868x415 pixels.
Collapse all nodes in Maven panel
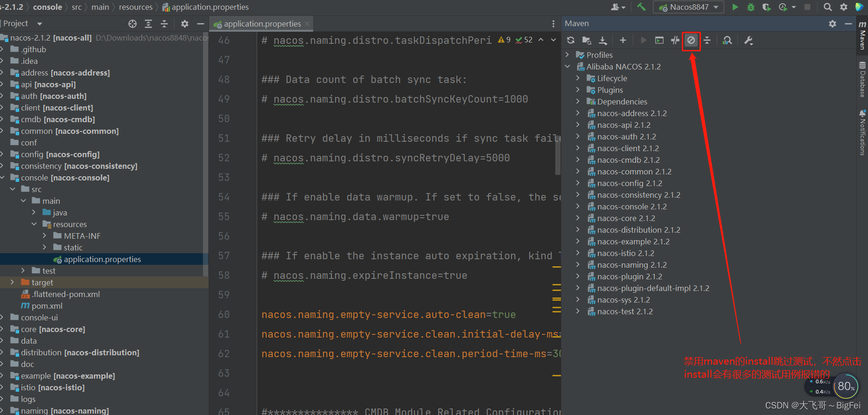click(x=707, y=41)
